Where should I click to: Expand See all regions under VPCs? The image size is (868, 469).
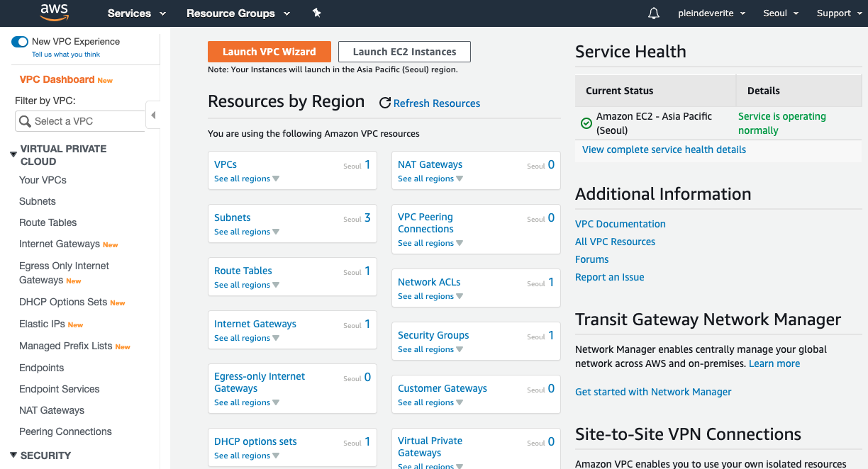(247, 179)
